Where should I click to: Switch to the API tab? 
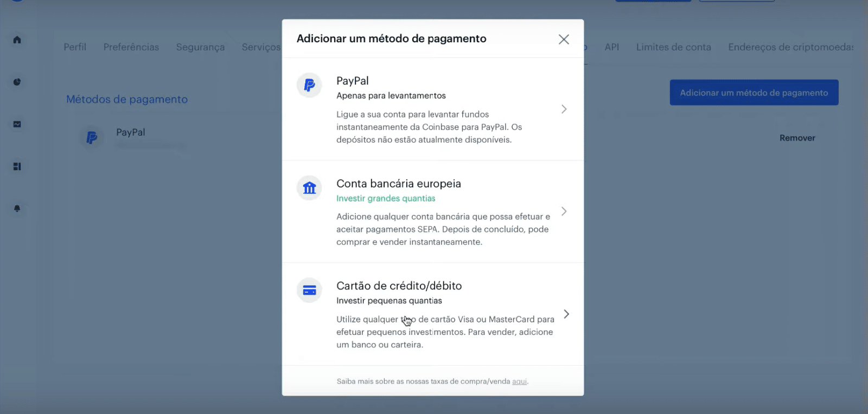coord(612,47)
